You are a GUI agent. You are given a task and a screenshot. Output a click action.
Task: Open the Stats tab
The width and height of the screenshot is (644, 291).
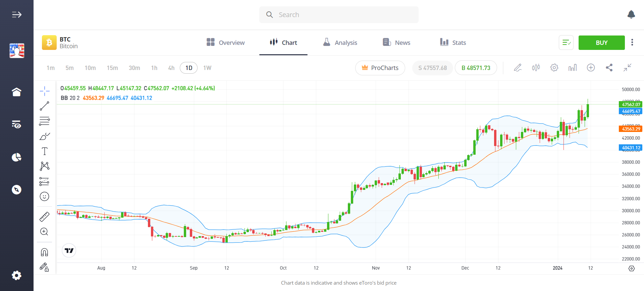click(453, 43)
